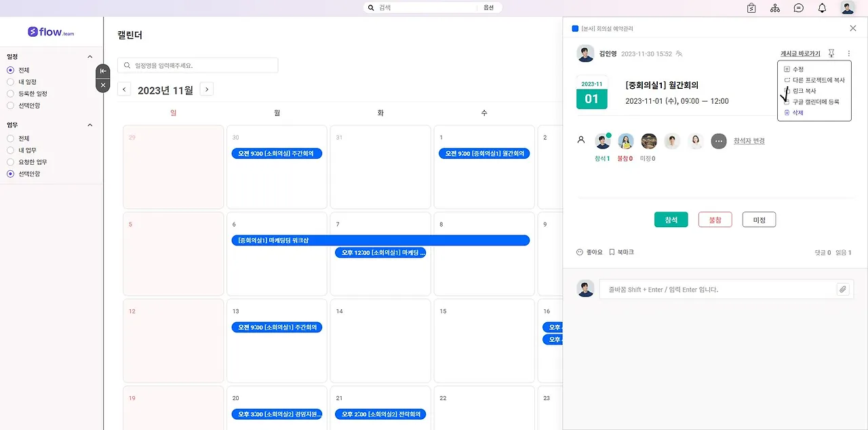The width and height of the screenshot is (868, 430).
Task: Click the 참석 attend button
Action: pyautogui.click(x=671, y=220)
